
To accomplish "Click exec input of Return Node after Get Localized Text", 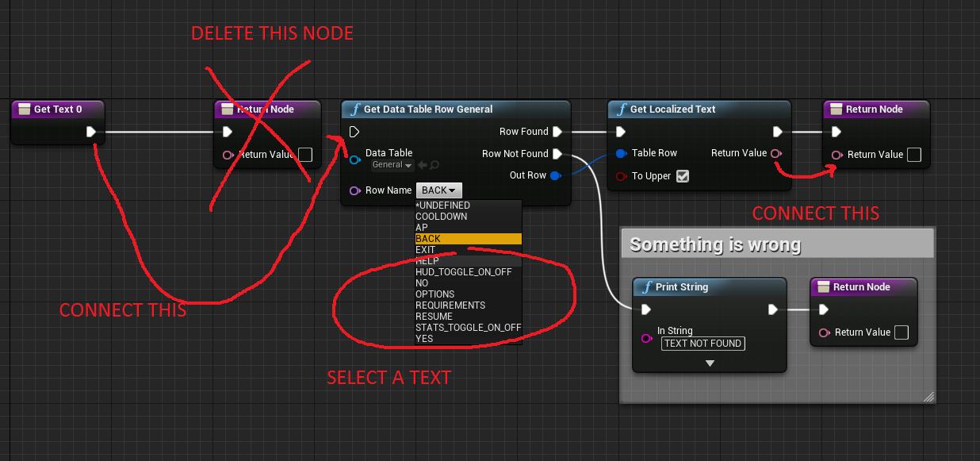I will pyautogui.click(x=836, y=132).
